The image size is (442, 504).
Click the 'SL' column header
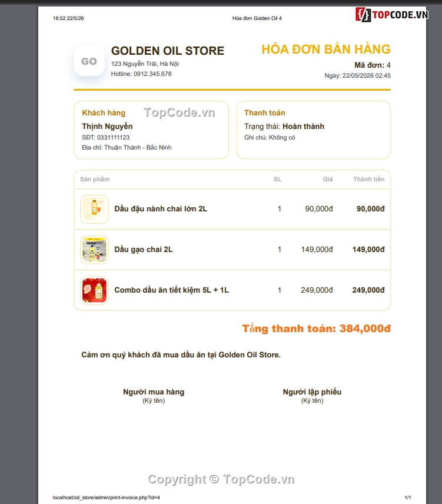[278, 179]
